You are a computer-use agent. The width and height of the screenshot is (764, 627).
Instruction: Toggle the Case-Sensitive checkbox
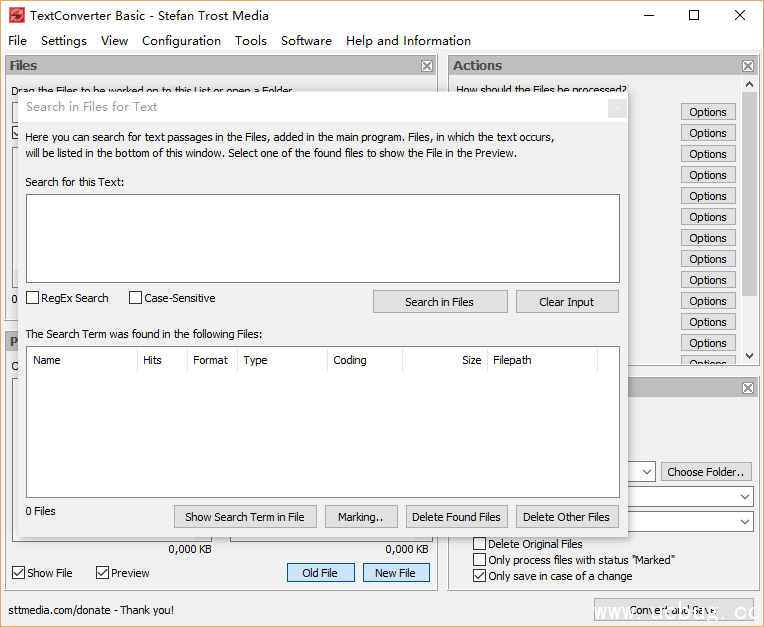click(x=136, y=298)
